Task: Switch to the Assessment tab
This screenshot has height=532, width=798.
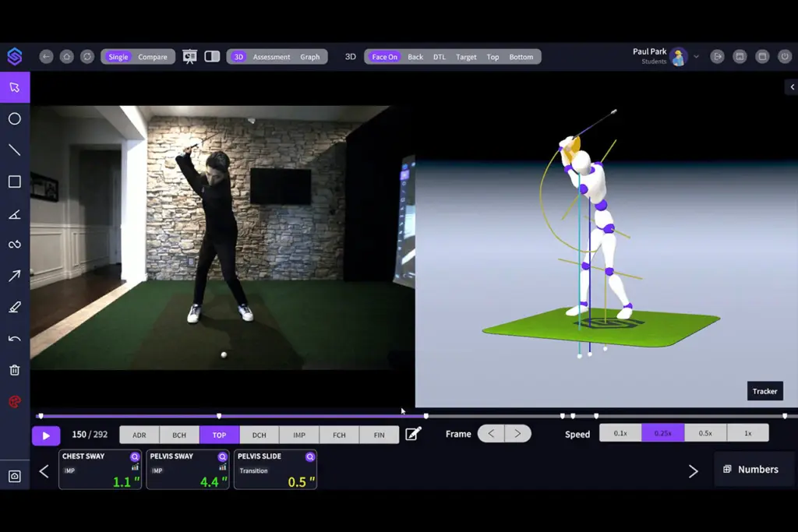Action: pyautogui.click(x=271, y=57)
